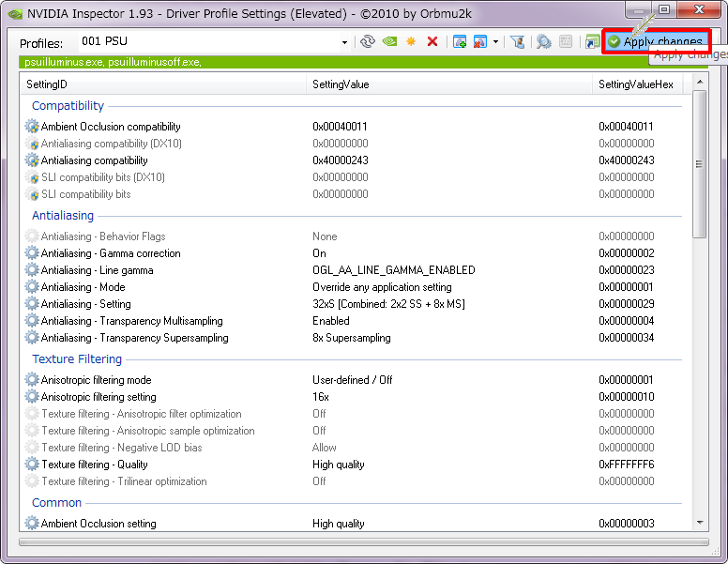Open the Profiles dropdown list

pos(344,42)
